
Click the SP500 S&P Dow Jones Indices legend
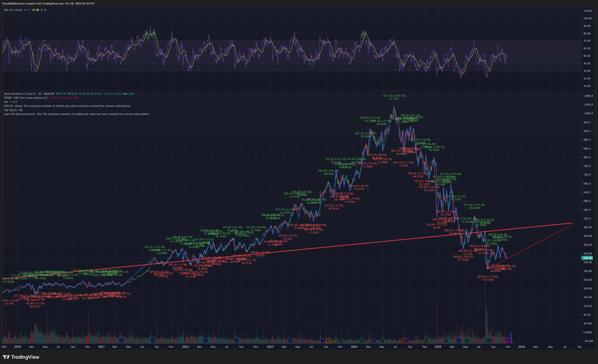26,98
